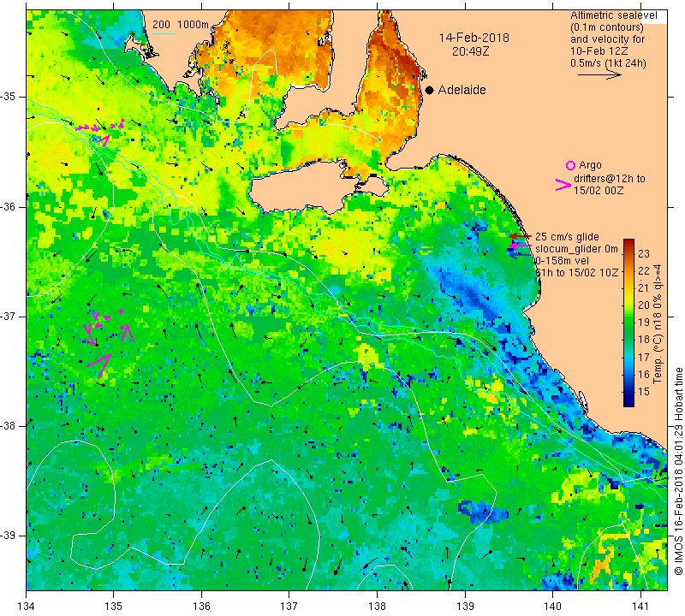Click the -38 latitude axis label
Image resolution: width=685 pixels, height=616 pixels.
pos(8,426)
